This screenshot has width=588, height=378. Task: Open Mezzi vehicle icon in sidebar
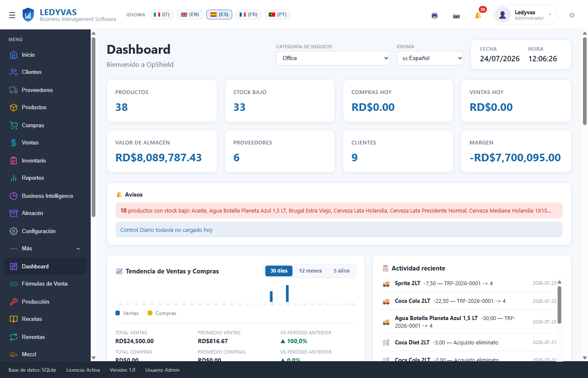pos(13,354)
